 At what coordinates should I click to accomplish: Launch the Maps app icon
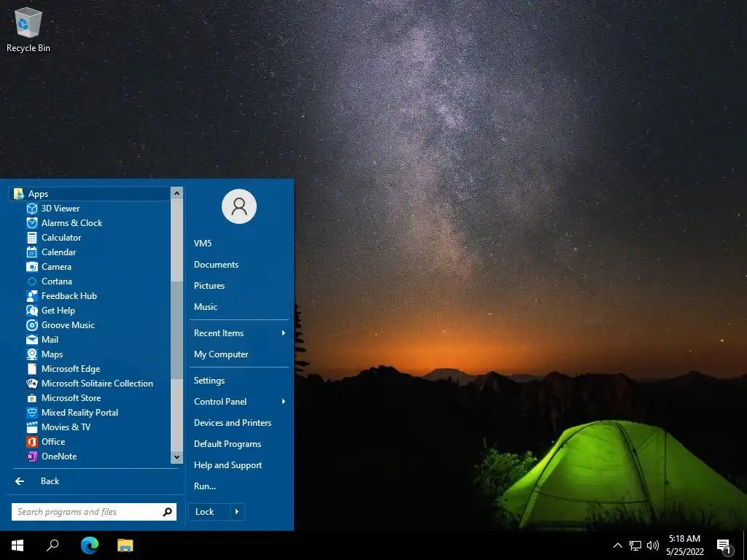[32, 354]
